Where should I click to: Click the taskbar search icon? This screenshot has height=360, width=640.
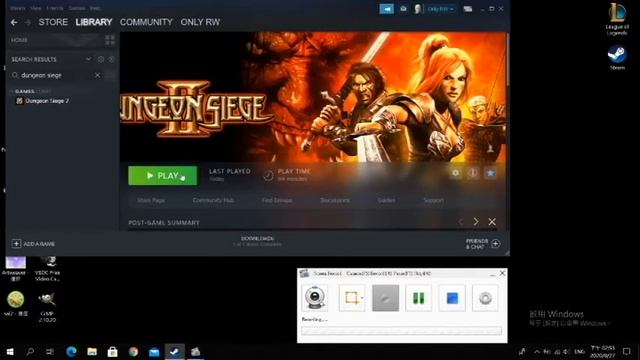click(30, 351)
